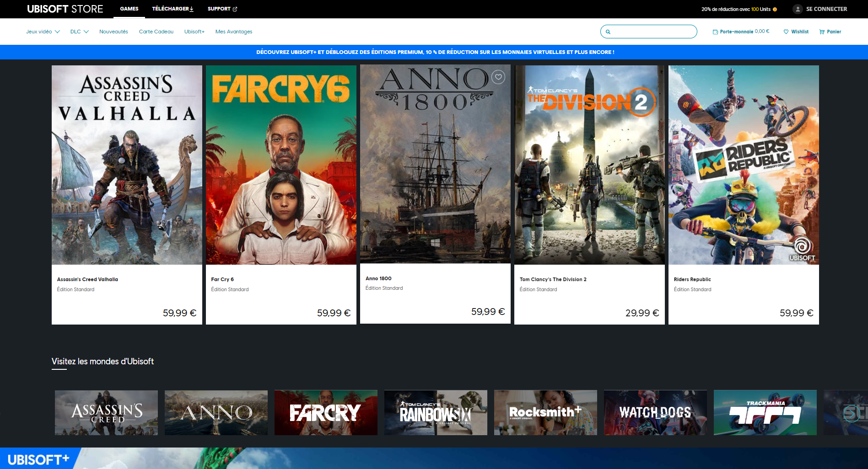This screenshot has width=868, height=469.
Task: Open the Nouveautés link
Action: point(113,32)
